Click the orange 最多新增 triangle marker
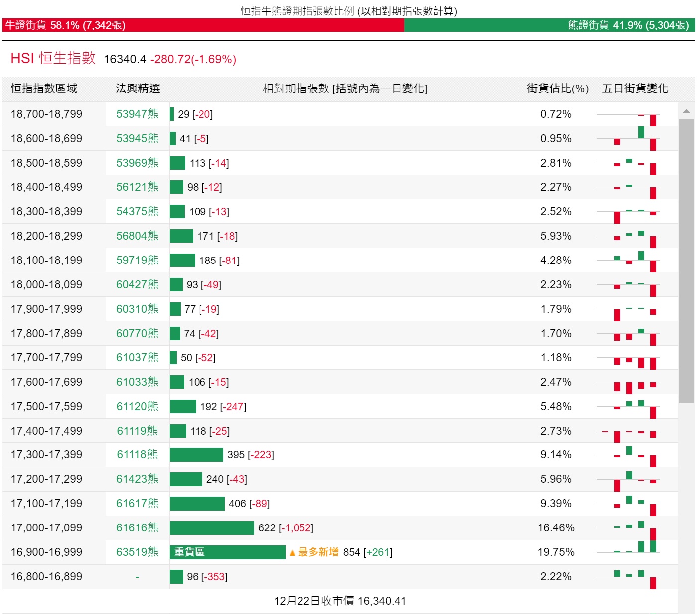 (292, 553)
